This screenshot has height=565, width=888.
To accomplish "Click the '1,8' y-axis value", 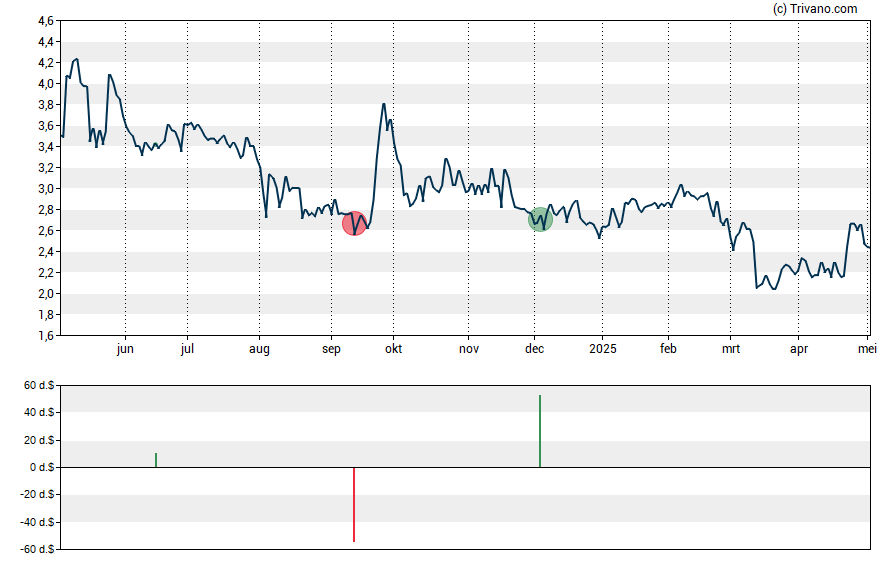I will pos(46,315).
